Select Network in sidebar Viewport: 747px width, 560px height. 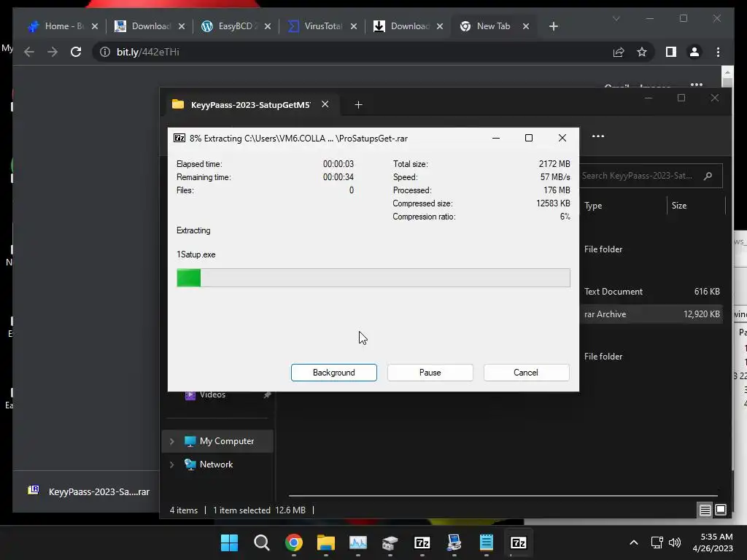(x=216, y=464)
